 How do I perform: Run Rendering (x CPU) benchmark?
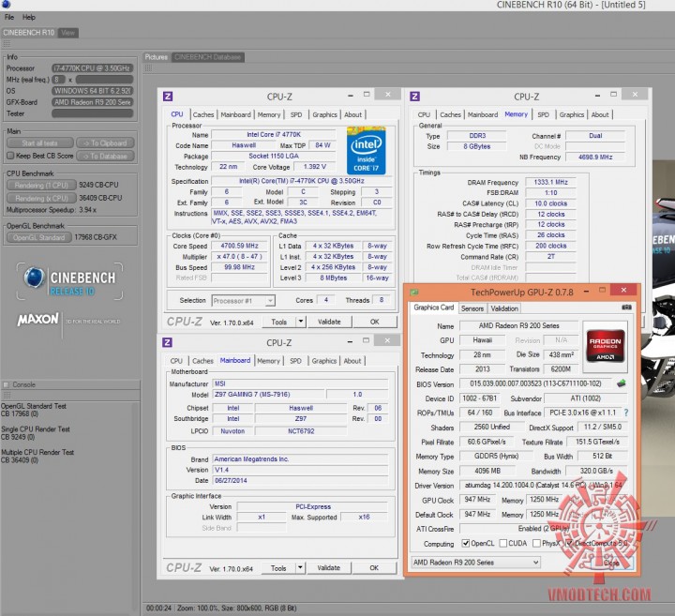(x=42, y=198)
